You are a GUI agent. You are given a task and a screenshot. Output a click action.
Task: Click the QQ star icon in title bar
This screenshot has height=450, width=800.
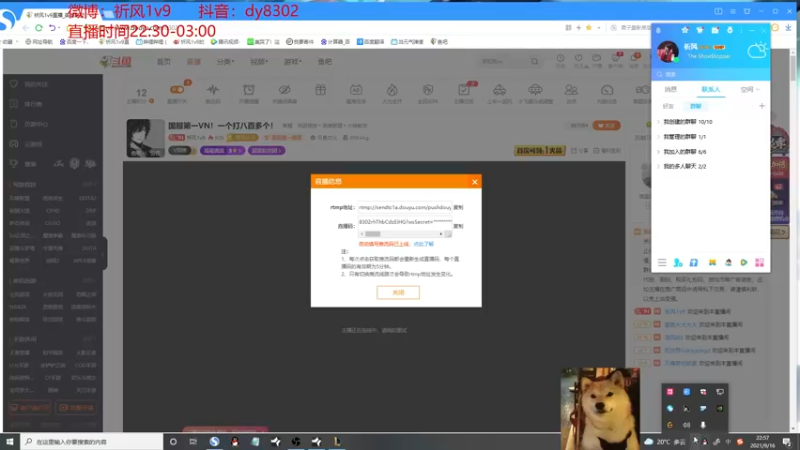pos(685,30)
